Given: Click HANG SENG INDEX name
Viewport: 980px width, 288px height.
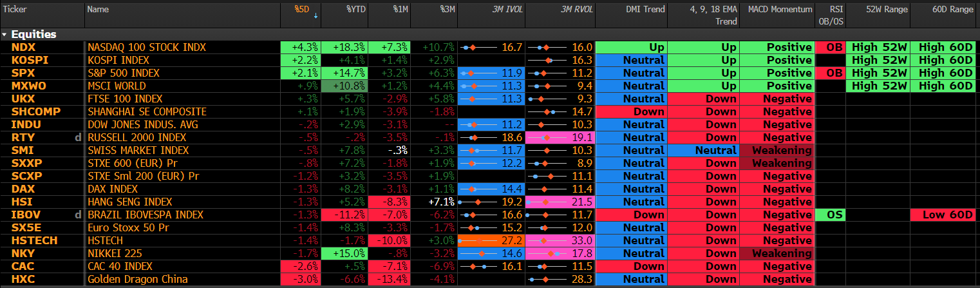Looking at the screenshot, I should 130,202.
